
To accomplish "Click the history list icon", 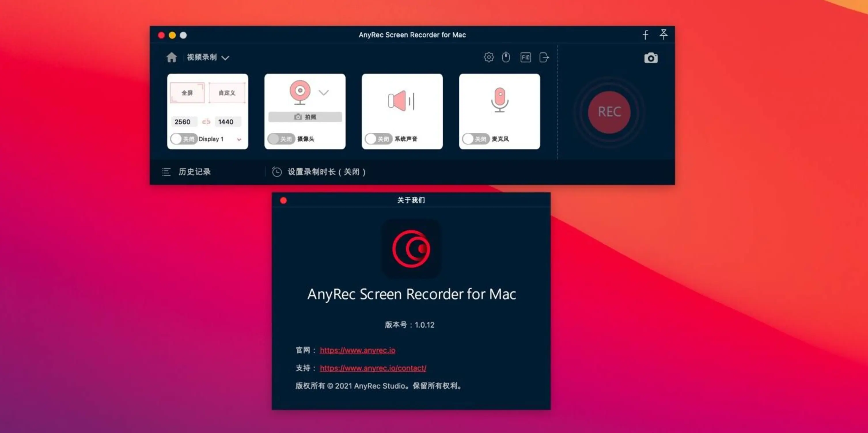I will tap(166, 172).
